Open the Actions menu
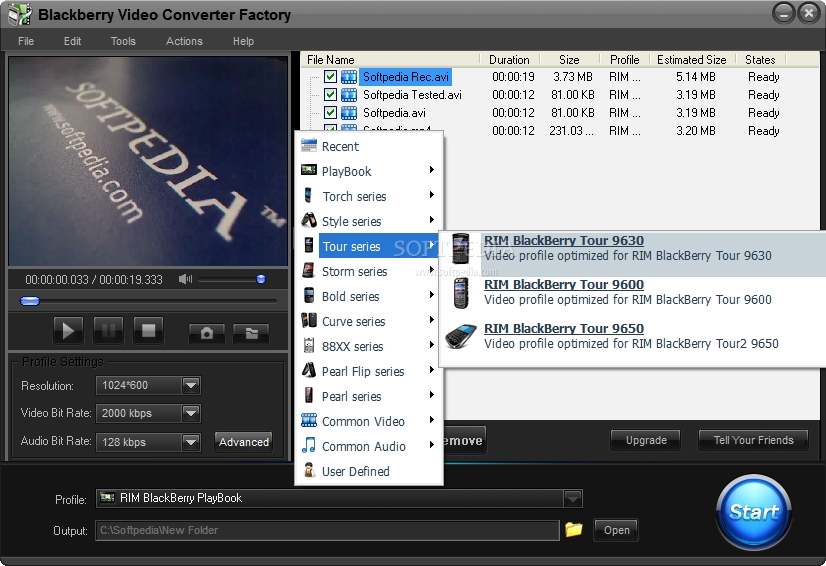Image resolution: width=826 pixels, height=566 pixels. [184, 41]
